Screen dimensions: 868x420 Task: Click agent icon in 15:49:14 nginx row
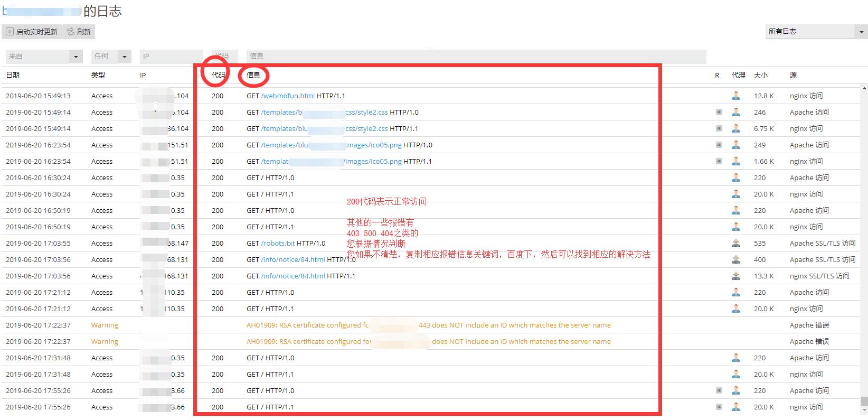[x=736, y=128]
